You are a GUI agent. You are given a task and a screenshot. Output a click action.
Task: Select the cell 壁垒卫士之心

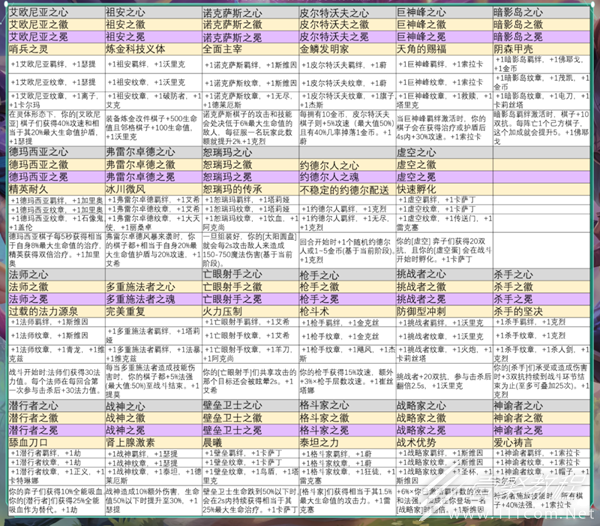tap(250, 406)
